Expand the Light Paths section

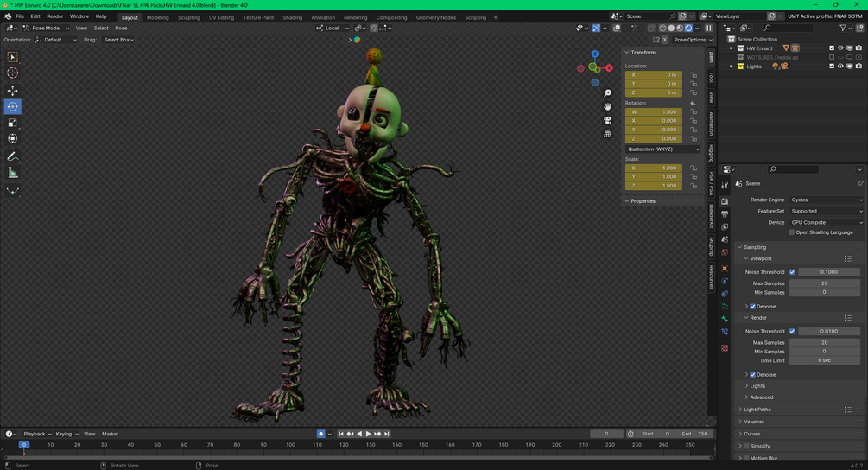(757, 410)
